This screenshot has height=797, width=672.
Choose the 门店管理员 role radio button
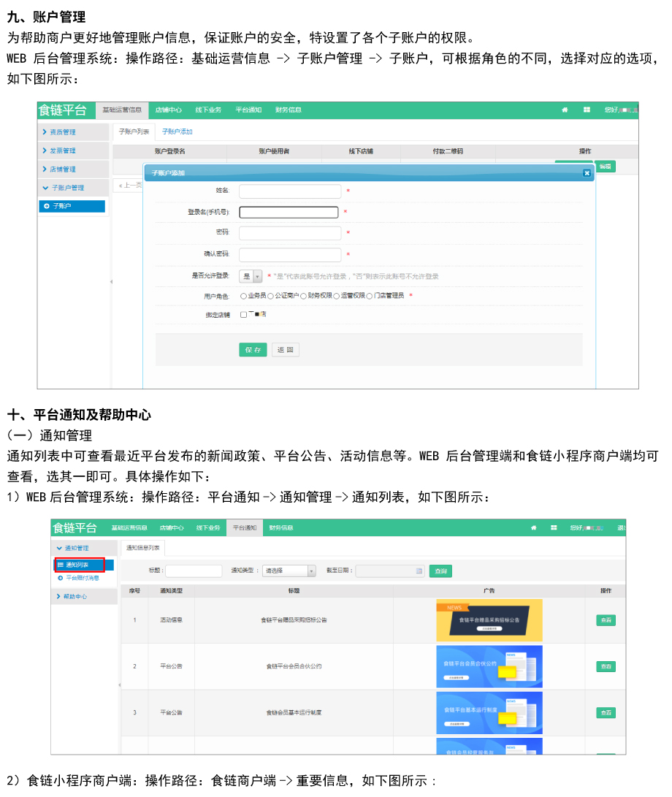[370, 296]
